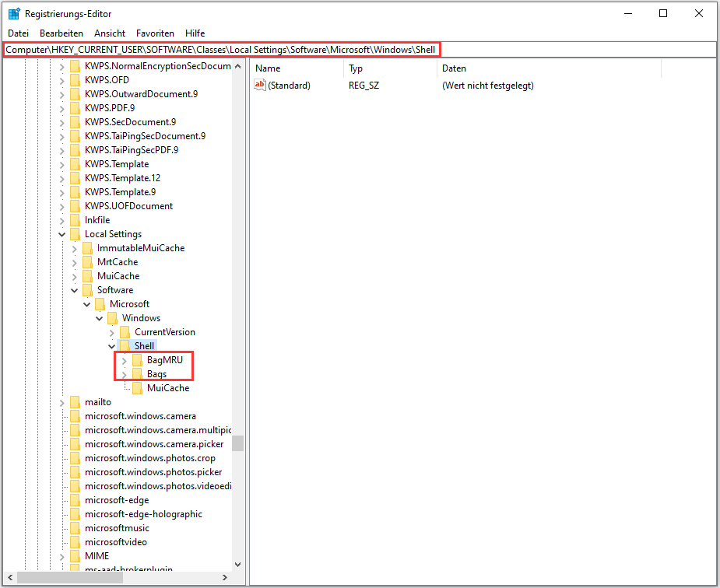Click the CurrentVersion folder icon

tap(125, 332)
